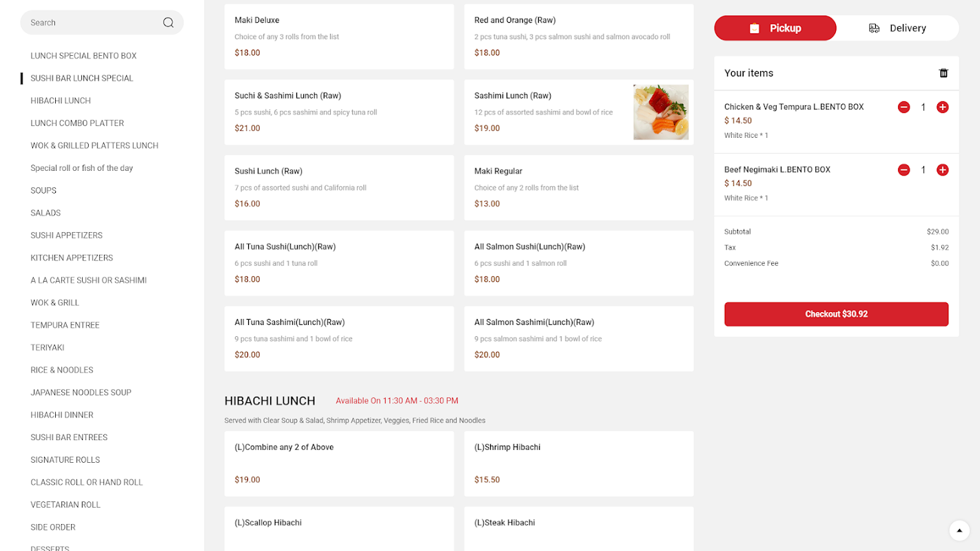Image resolution: width=980 pixels, height=551 pixels.
Task: Empty cart with trash icon
Action: pos(943,73)
